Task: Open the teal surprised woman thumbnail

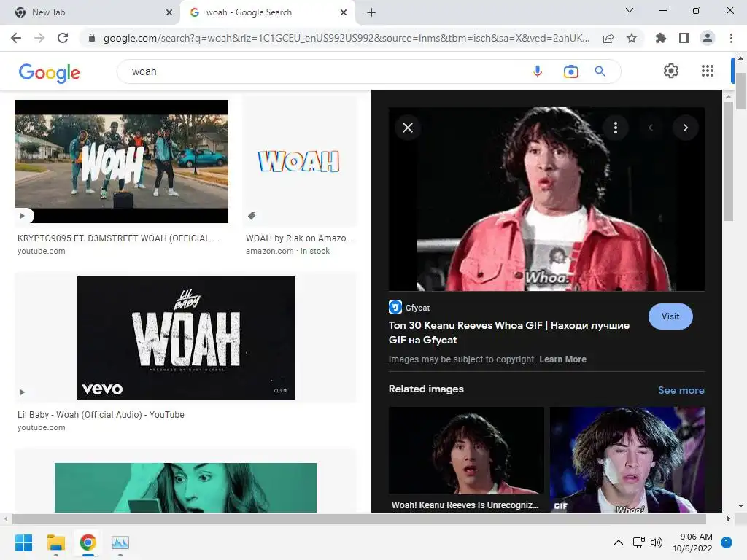Action: pos(185,488)
